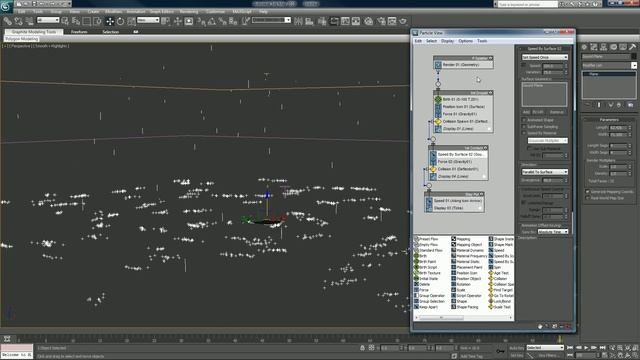
Task: Open the reference coordinate system View dropdown
Action: [x=148, y=20]
